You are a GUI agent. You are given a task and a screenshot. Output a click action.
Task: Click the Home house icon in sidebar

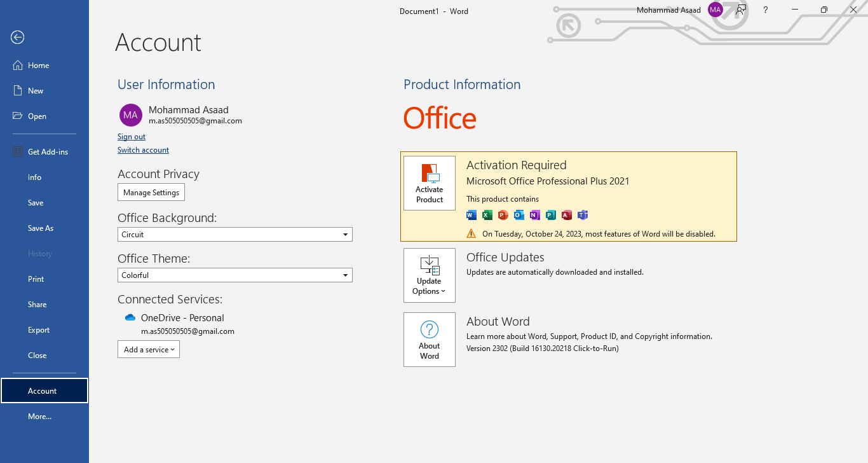tap(18, 66)
